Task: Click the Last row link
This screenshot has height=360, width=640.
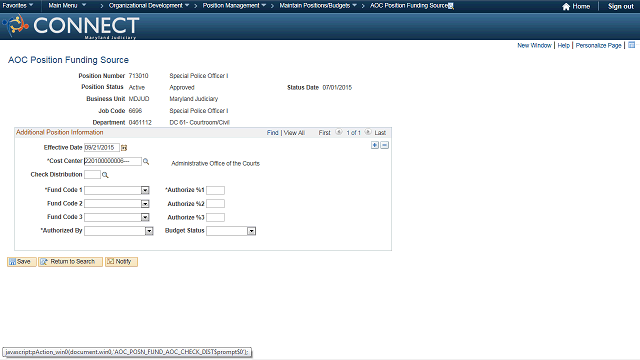Action: pos(380,133)
